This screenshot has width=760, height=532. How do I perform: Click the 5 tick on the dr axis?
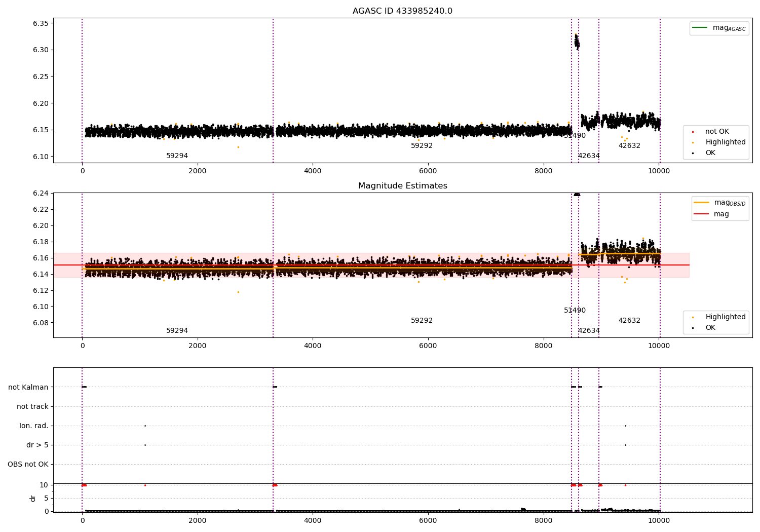(x=46, y=499)
